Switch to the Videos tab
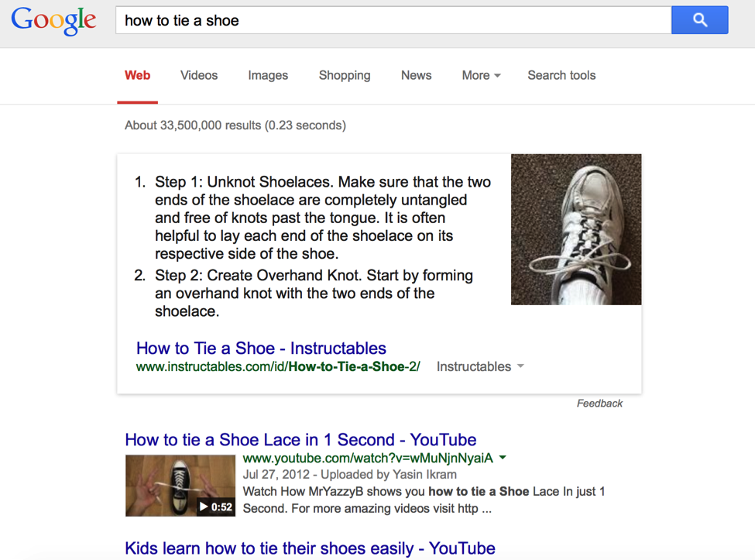This screenshot has height=560, width=755. click(x=198, y=75)
